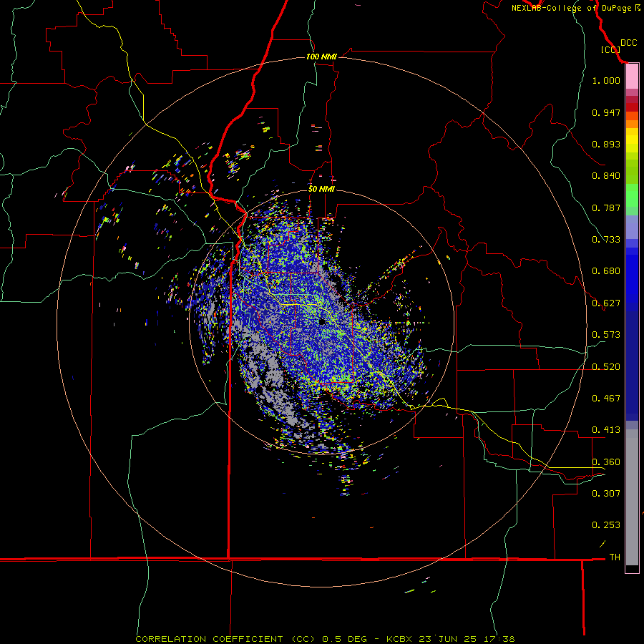Click the 0.467 value on the scale
The height and width of the screenshot is (644, 644).
[606, 399]
